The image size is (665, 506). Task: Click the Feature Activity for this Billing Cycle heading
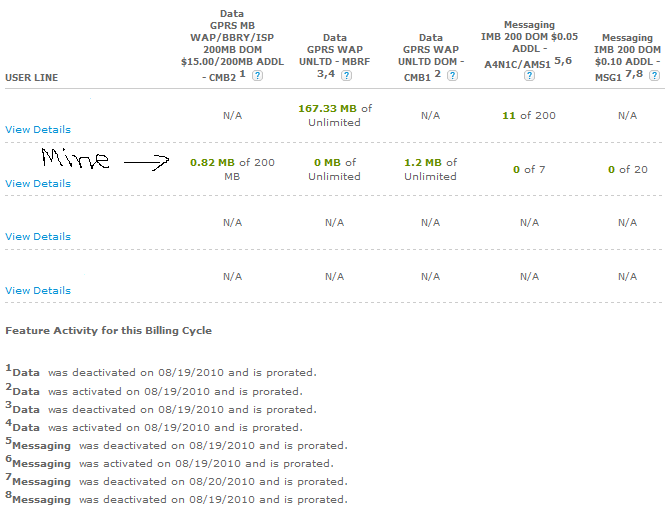point(108,330)
